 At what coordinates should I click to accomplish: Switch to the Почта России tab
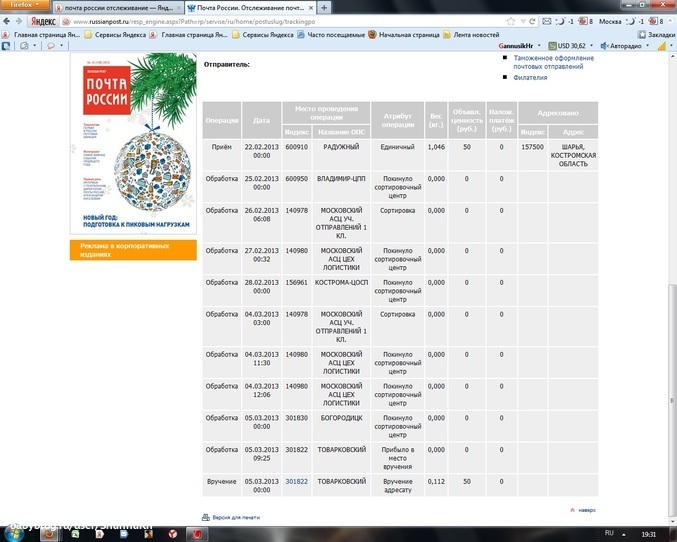point(250,7)
